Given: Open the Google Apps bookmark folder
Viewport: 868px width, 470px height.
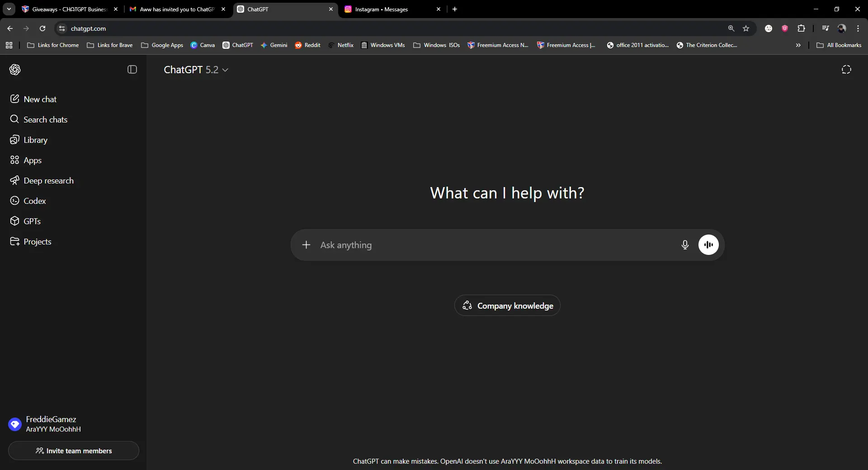Looking at the screenshot, I should coord(162,45).
